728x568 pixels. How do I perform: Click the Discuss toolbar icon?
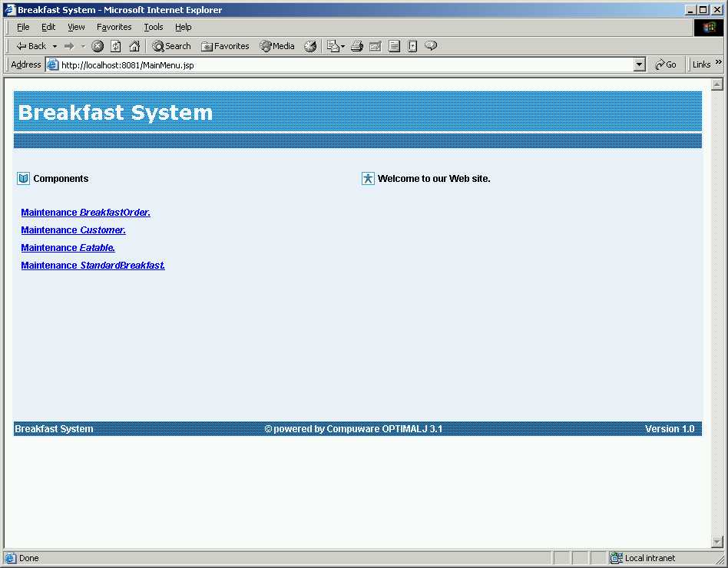(x=394, y=46)
